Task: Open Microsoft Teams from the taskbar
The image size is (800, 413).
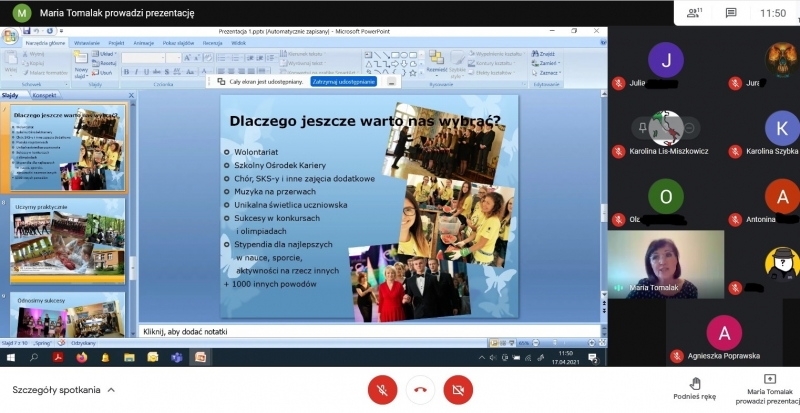Action: (x=177, y=358)
